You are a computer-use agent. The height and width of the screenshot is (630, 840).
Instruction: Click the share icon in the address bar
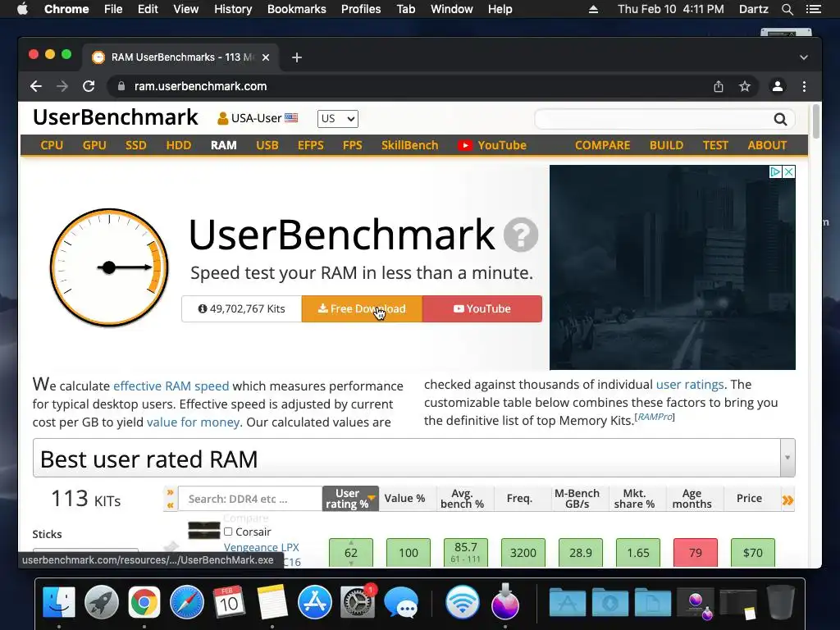pyautogui.click(x=719, y=86)
